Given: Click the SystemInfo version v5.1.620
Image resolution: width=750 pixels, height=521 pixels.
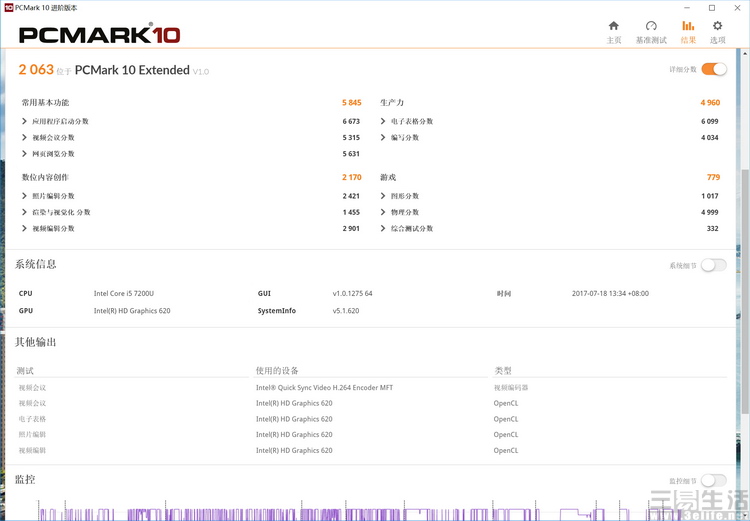Looking at the screenshot, I should [346, 311].
